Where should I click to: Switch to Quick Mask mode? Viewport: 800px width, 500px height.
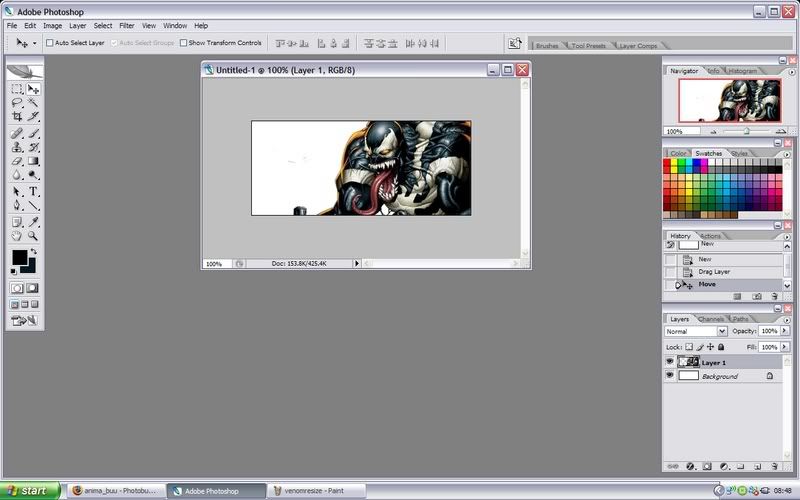click(x=32, y=288)
